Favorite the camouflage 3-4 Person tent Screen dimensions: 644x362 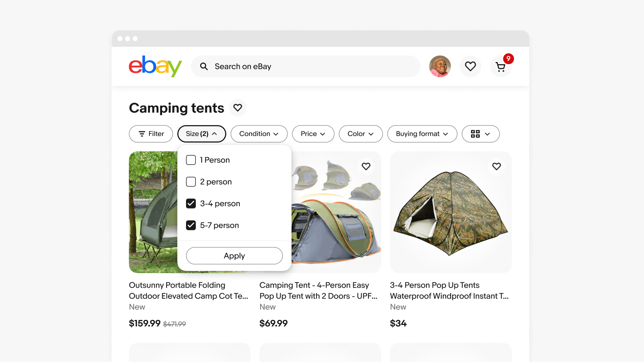496,166
